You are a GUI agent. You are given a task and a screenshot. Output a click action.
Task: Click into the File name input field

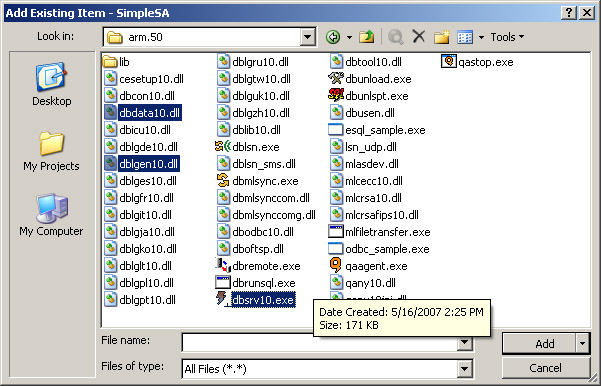320,342
